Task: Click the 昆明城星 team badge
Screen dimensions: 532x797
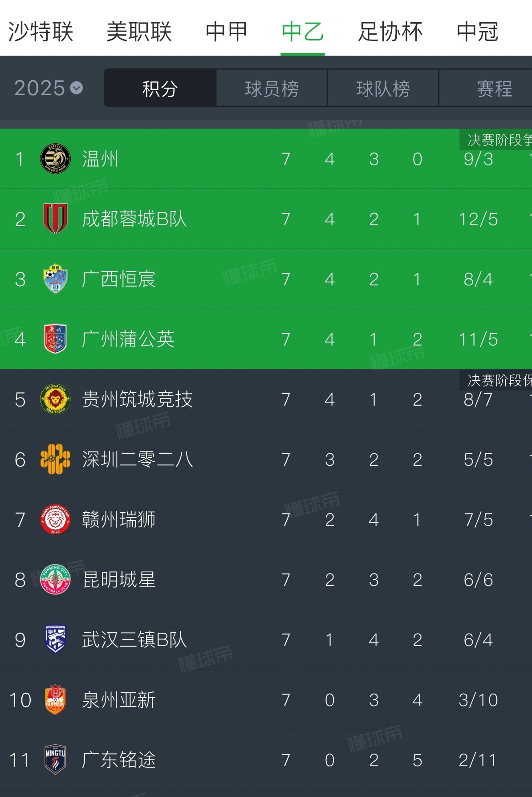Action: (x=53, y=580)
